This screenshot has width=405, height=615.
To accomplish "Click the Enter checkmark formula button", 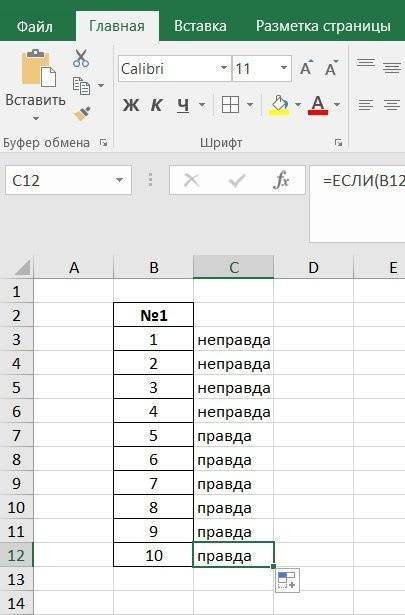I will point(237,180).
